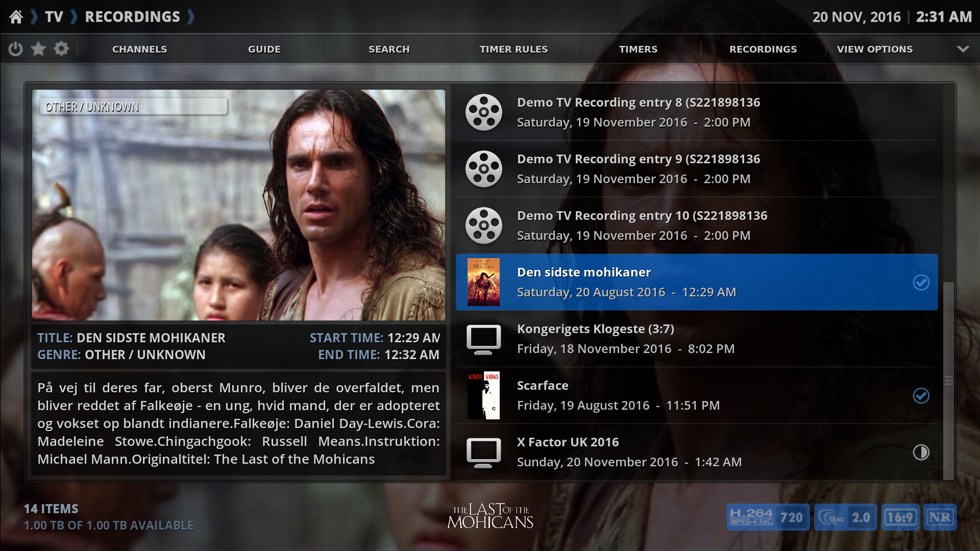Click the Last of the Mohicans logo
Image resolution: width=980 pixels, height=551 pixels.
tap(490, 516)
